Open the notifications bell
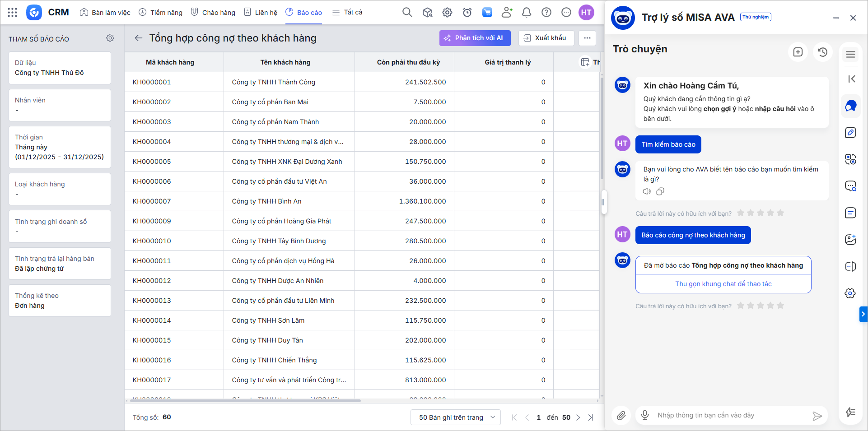The height and width of the screenshot is (431, 868). (526, 13)
